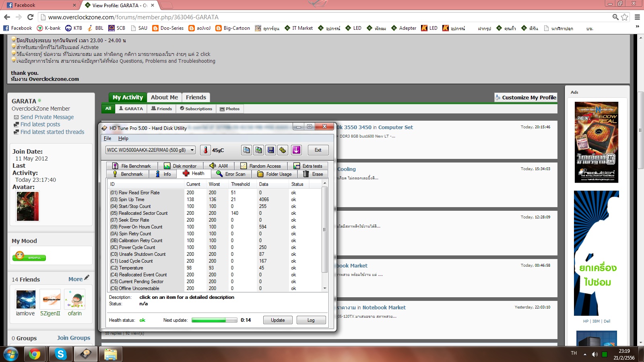Switch to the Random Access tab
This screenshot has height=362, width=644.
[261, 166]
